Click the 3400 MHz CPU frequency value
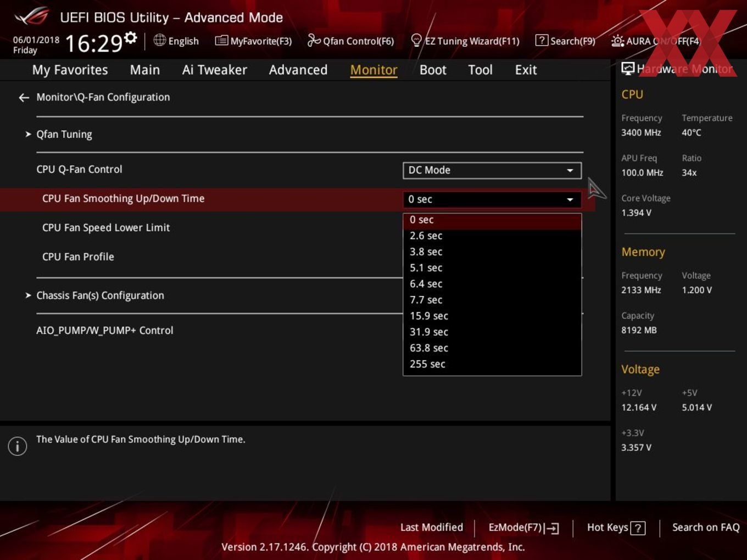The width and height of the screenshot is (747, 560). (641, 133)
